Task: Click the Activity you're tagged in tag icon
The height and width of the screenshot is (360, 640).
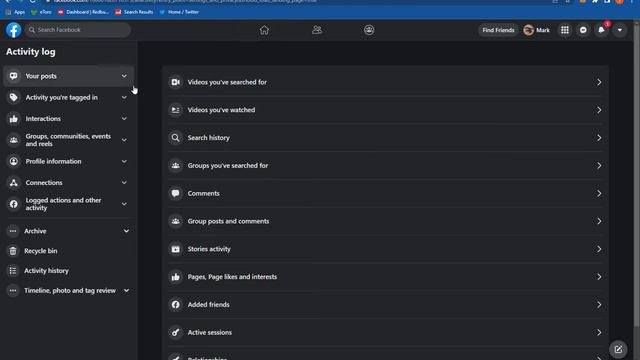Action: (13, 97)
